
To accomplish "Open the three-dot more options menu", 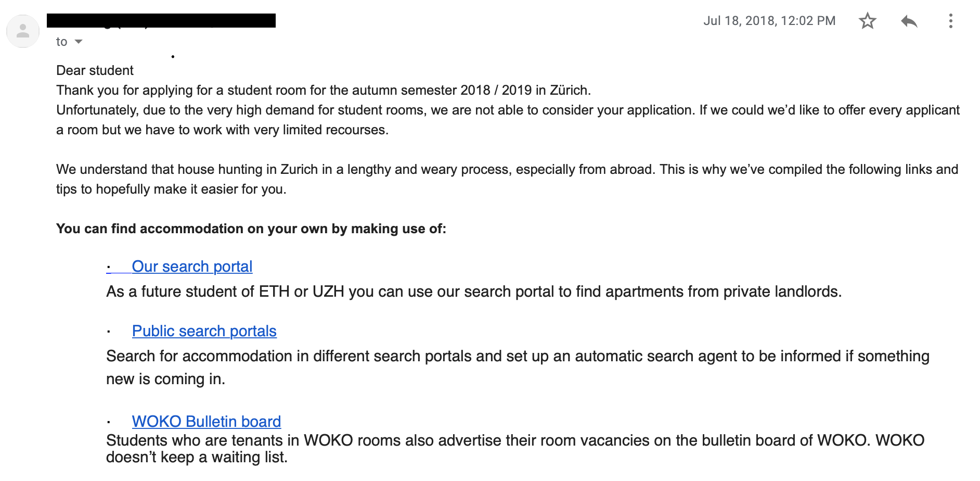I will (x=950, y=21).
